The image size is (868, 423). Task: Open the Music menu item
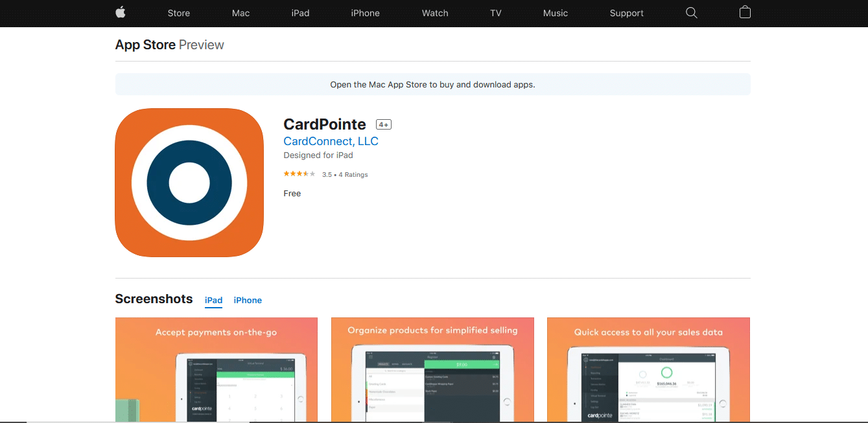pos(556,13)
